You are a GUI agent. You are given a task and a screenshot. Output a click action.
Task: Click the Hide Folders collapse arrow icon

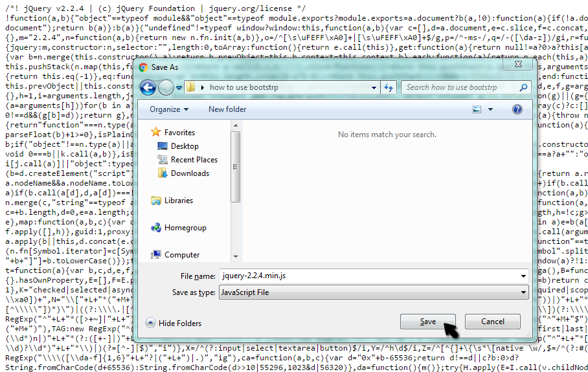click(150, 323)
